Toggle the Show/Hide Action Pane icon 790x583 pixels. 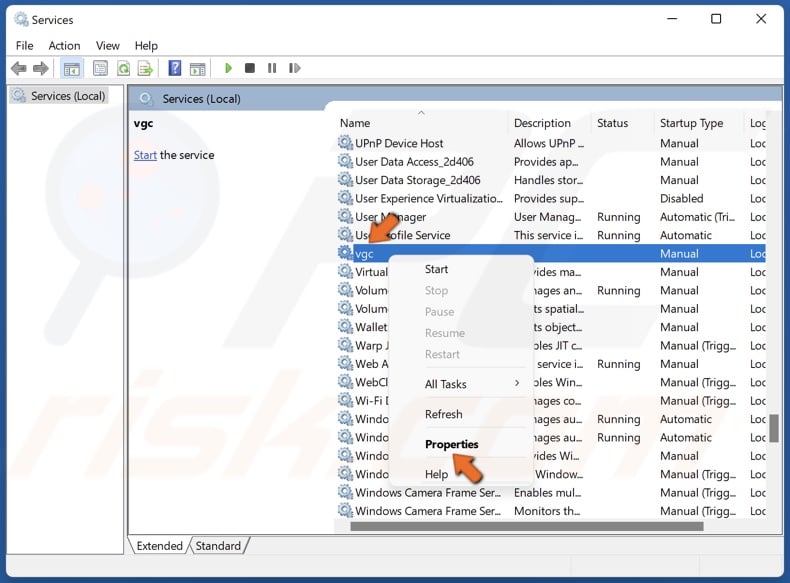pyautogui.click(x=197, y=68)
